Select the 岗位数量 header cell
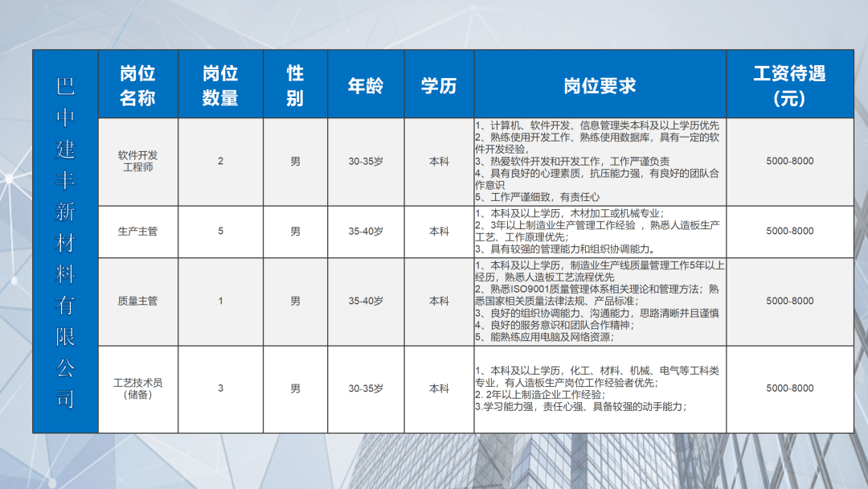This screenshot has height=489, width=868. 220,85
